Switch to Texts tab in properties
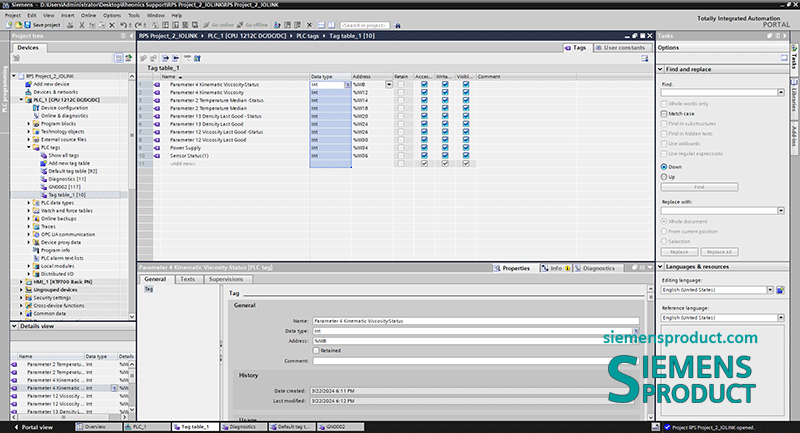 point(187,279)
